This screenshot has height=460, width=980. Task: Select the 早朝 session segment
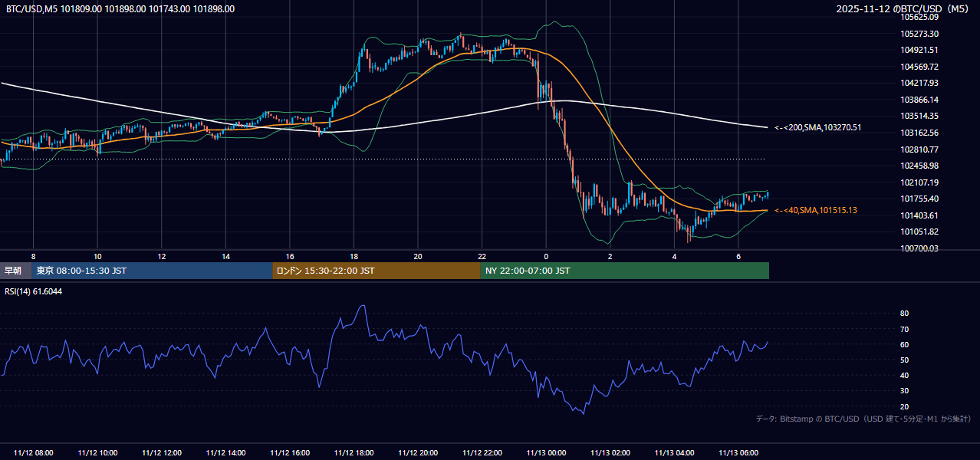click(x=16, y=271)
